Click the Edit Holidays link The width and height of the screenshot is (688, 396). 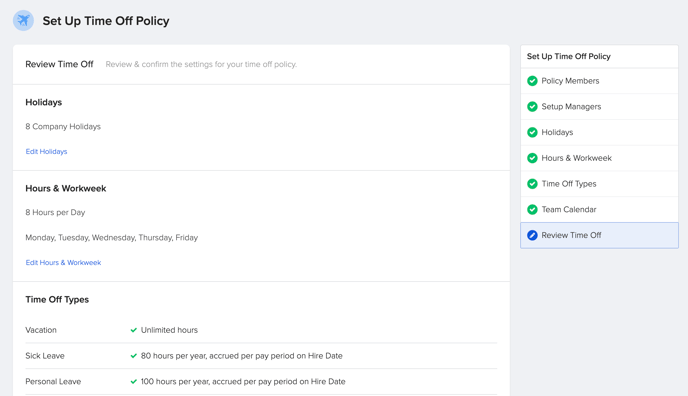pos(46,151)
